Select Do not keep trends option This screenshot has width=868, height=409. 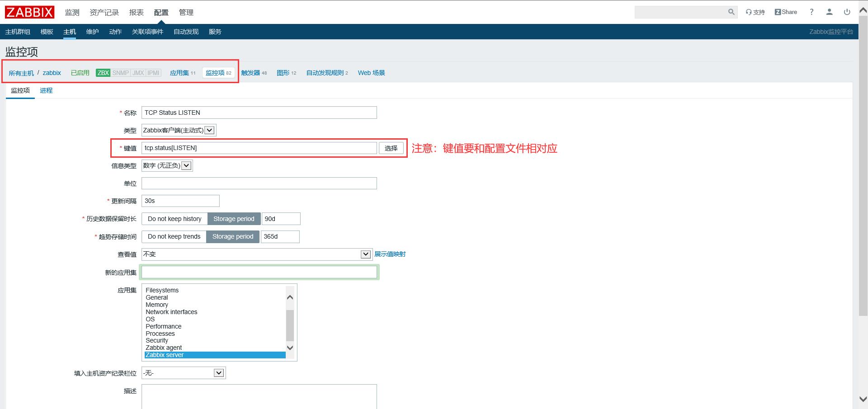[x=174, y=236]
